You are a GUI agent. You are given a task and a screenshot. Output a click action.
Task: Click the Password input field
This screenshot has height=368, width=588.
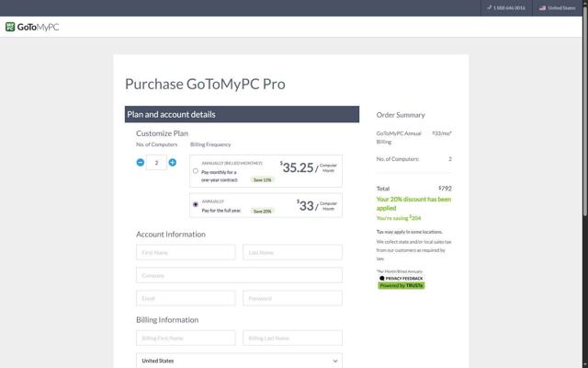click(x=292, y=298)
